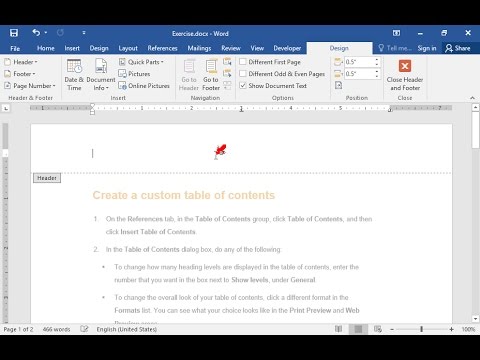This screenshot has width=480, height=360.
Task: Switch to the View tab
Action: 257,48
